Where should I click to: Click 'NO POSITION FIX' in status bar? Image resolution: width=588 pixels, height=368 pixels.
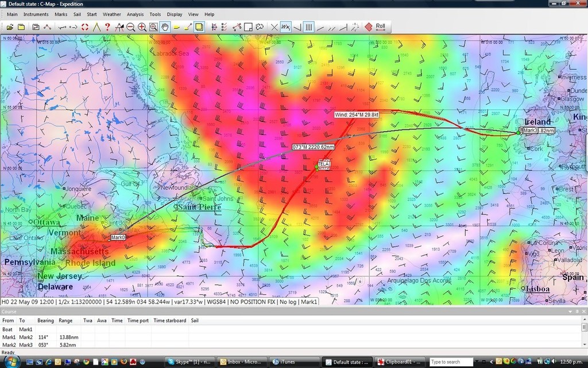coord(253,301)
